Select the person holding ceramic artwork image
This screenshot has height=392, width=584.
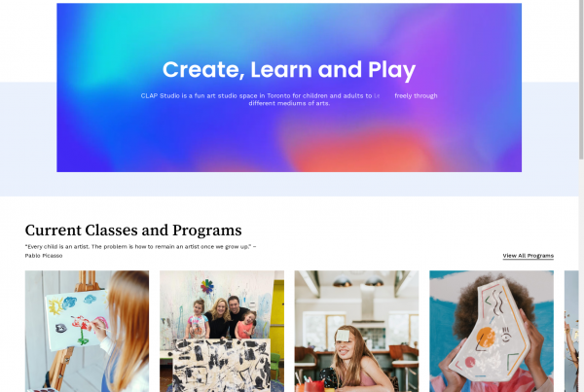click(492, 332)
